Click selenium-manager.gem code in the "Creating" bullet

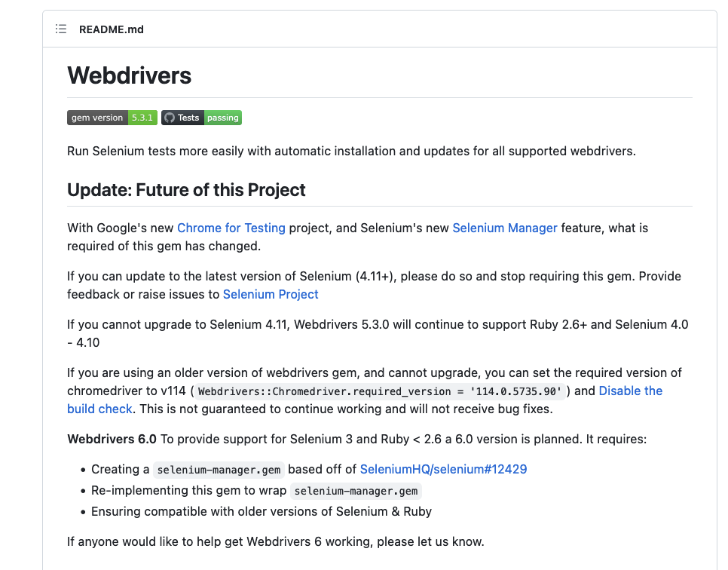click(x=219, y=470)
